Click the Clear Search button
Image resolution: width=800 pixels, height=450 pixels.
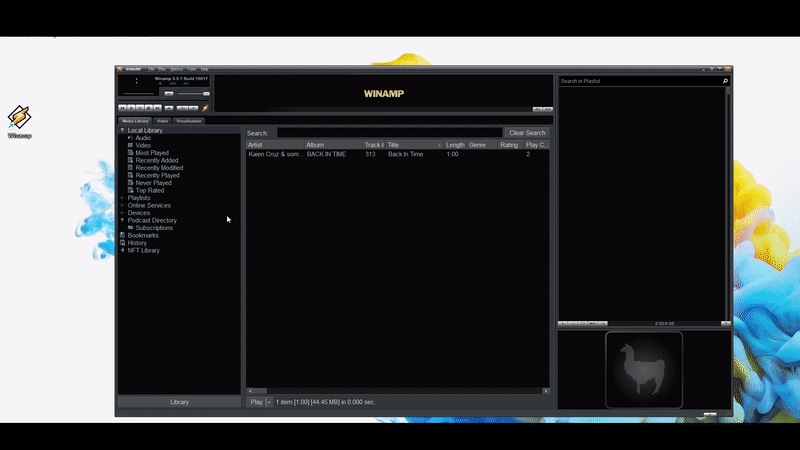(527, 133)
